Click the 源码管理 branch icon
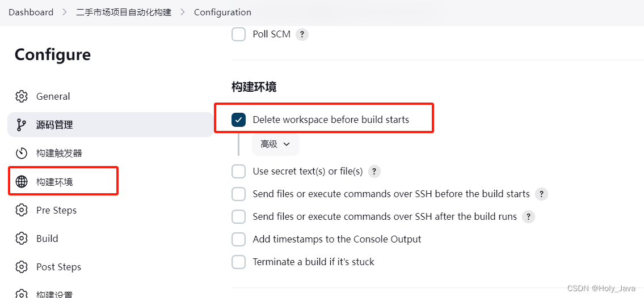Image resolution: width=644 pixels, height=298 pixels. (x=22, y=125)
